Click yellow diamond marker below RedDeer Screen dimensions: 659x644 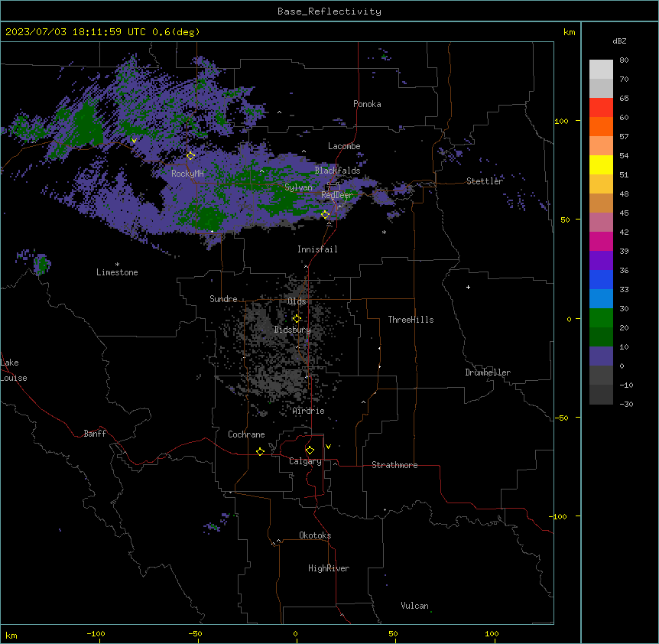[325, 214]
